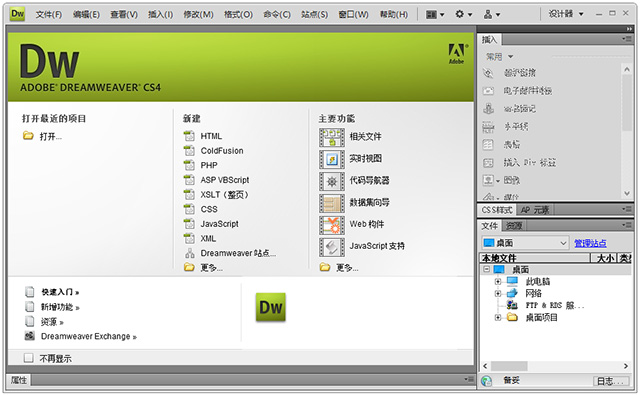
Task: Click the Files panel scroll-right arrow
Action: point(626,366)
